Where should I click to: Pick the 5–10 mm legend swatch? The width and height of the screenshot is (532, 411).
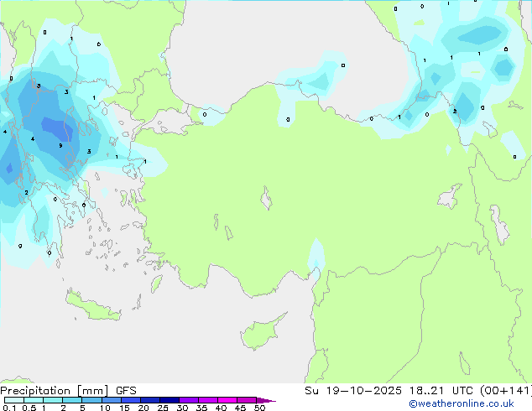(x=91, y=400)
